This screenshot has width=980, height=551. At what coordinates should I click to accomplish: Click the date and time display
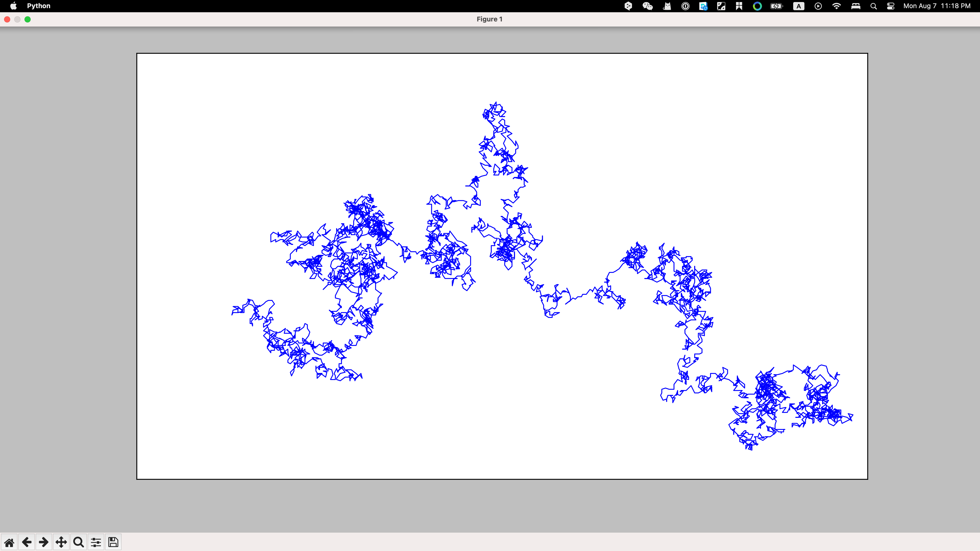tap(937, 6)
